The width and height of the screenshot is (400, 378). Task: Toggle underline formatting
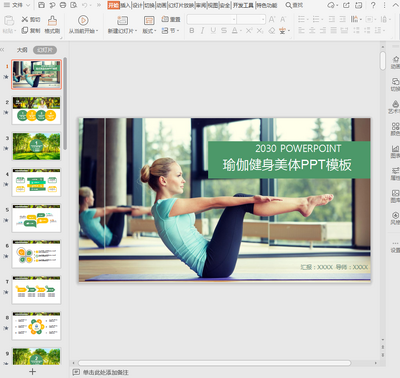point(213,31)
